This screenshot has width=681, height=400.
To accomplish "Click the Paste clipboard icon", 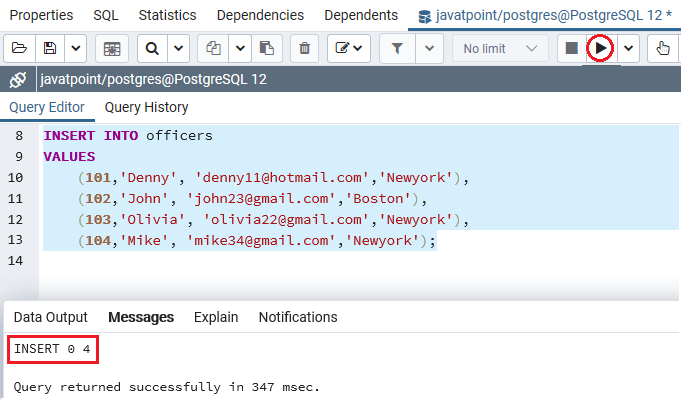I will [266, 48].
